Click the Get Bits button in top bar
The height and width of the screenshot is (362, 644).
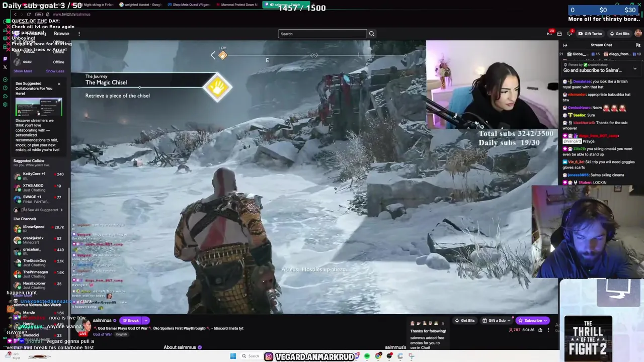pyautogui.click(x=619, y=34)
